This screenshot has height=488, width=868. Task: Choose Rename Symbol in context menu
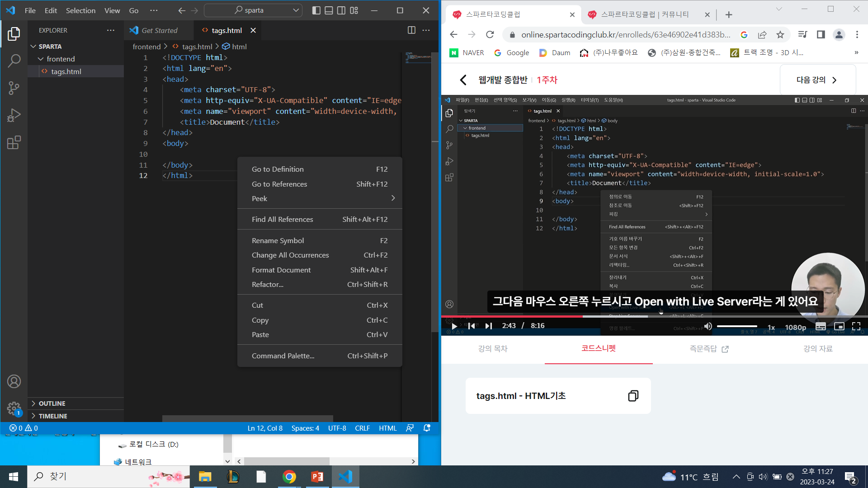(x=320, y=240)
